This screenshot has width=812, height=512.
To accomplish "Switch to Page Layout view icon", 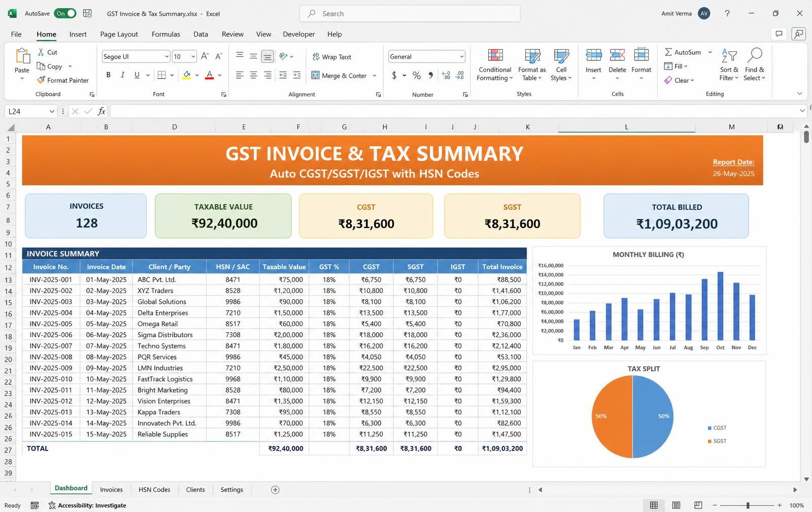I will pos(676,505).
